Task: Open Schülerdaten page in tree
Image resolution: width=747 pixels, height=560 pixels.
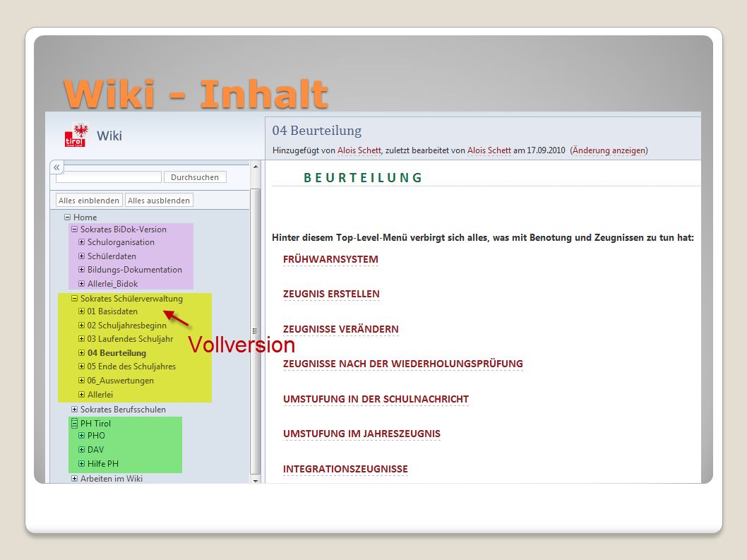Action: (112, 256)
